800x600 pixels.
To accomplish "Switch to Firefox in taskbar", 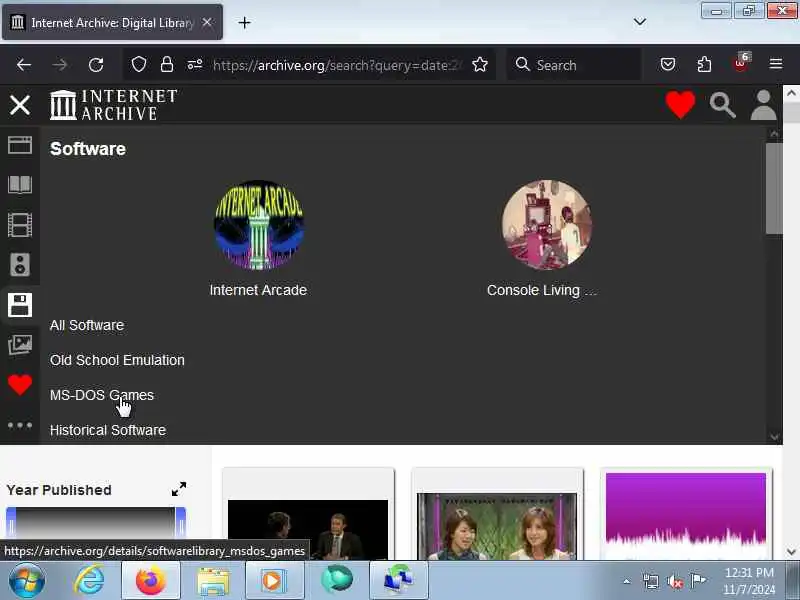I will (151, 581).
